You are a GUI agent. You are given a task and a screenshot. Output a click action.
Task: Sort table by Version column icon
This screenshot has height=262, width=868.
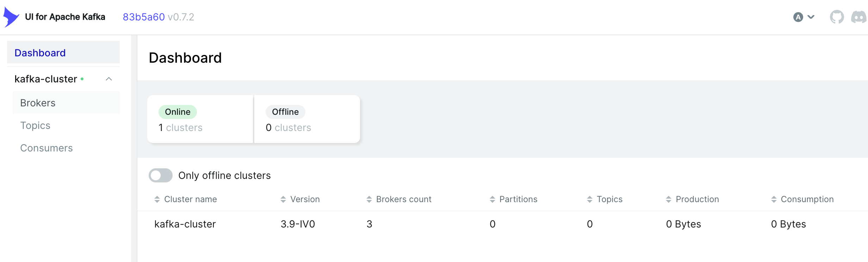(x=283, y=199)
